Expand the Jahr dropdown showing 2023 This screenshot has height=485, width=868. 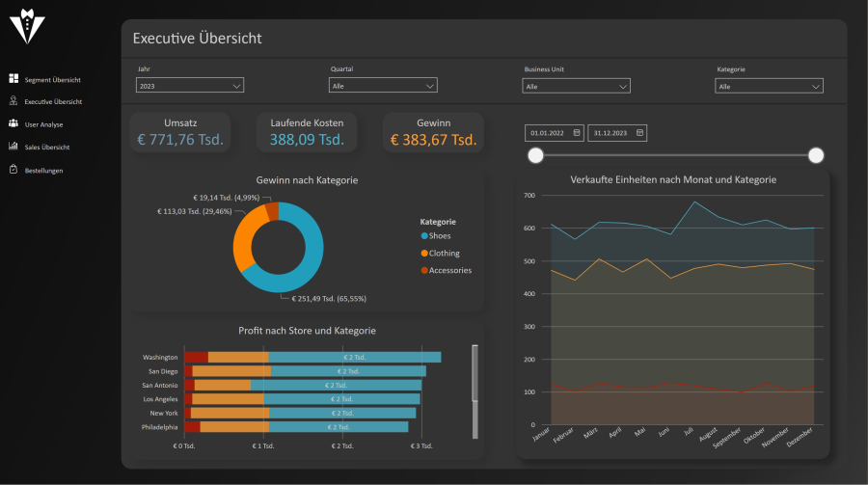[x=190, y=86]
